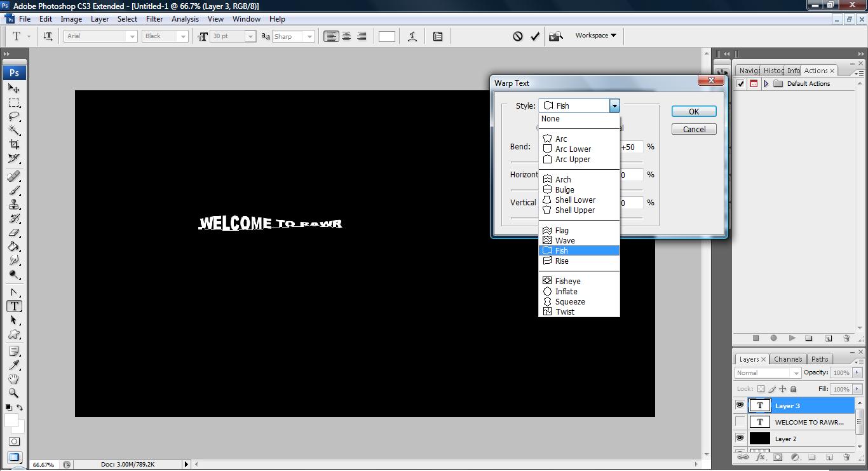Open the Workspace dropdown
This screenshot has width=868, height=471.
pos(595,36)
